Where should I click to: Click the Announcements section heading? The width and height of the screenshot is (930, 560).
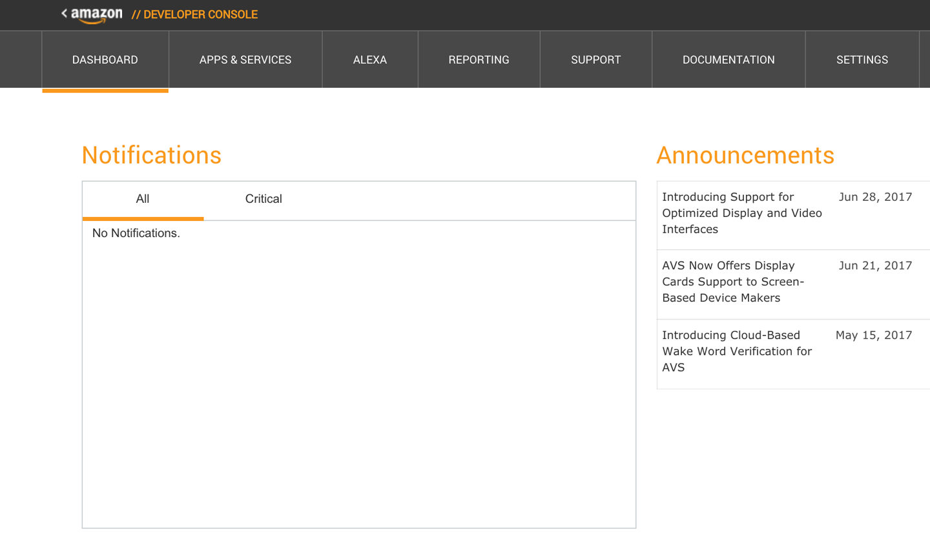pos(745,156)
